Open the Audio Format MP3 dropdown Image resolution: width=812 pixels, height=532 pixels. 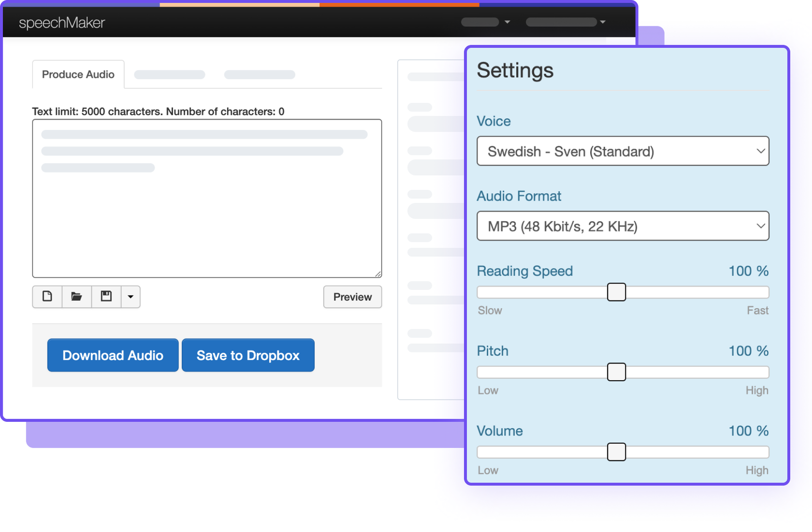pyautogui.click(x=623, y=226)
